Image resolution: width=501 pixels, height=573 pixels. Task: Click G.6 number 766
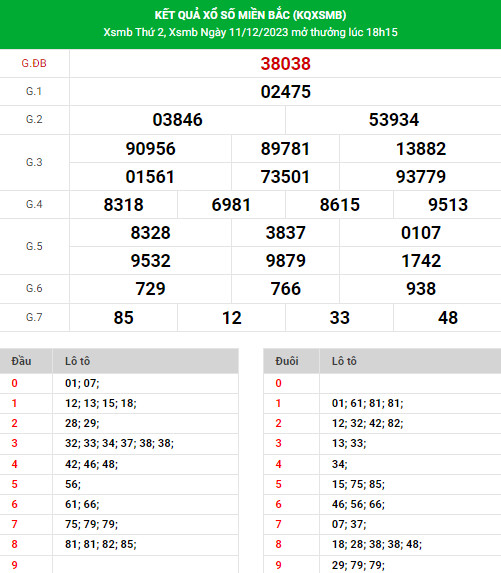tap(285, 289)
